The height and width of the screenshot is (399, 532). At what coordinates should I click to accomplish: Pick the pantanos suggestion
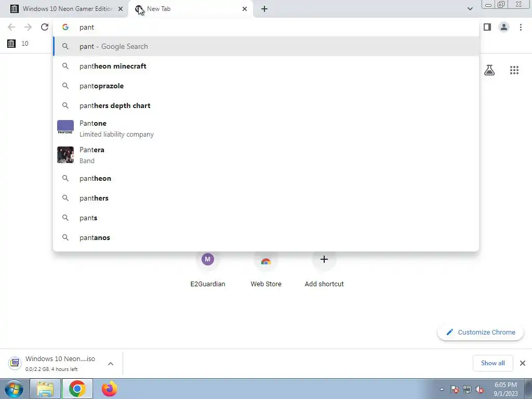266,237
